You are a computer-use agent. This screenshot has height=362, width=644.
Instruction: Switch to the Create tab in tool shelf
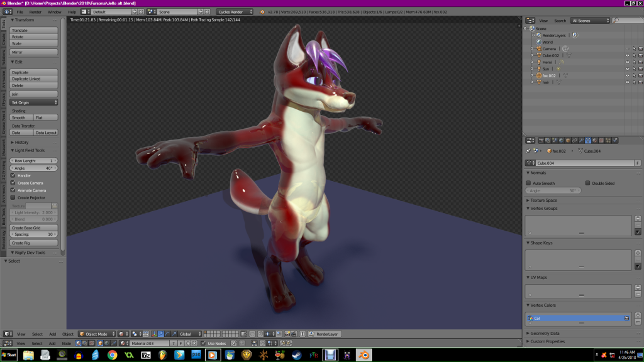(3, 40)
